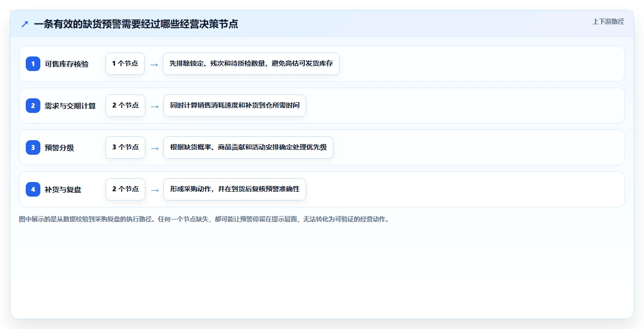Click the title about 缺货预警经营决策节点
The width and height of the screenshot is (644, 329).
(136, 24)
